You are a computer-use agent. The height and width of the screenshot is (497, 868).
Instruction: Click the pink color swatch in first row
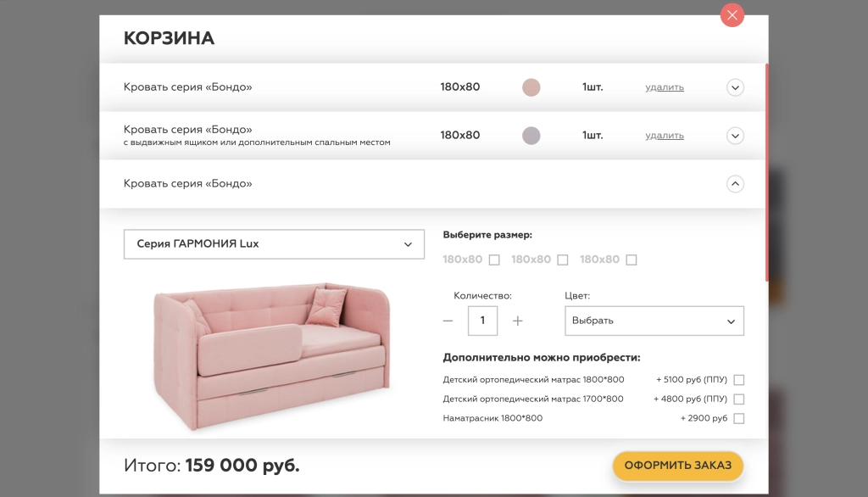coord(531,87)
